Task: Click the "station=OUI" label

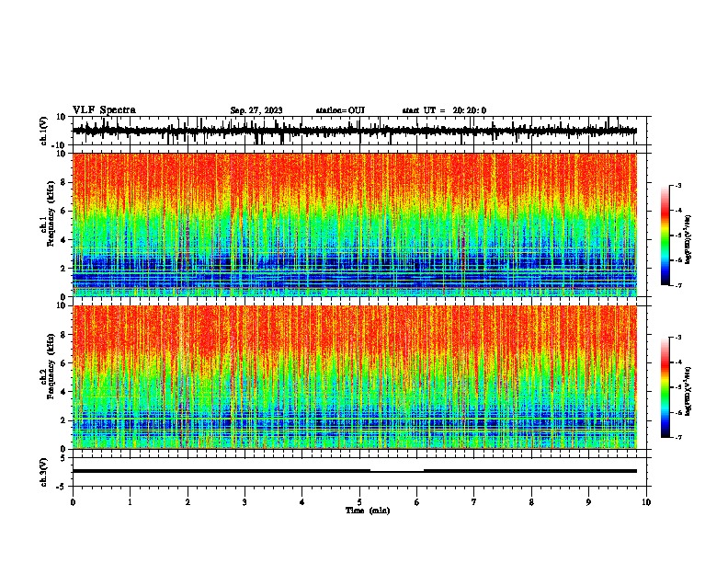Action: pyautogui.click(x=340, y=110)
